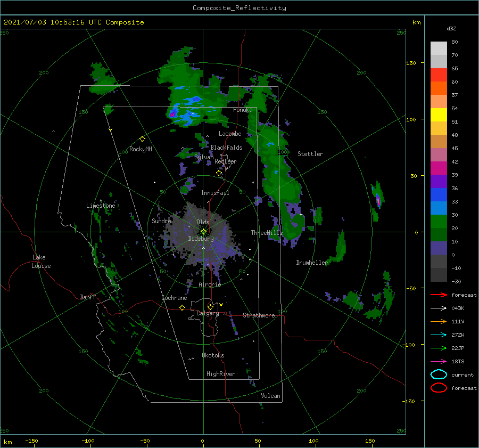Click the HighRiver town label
Image resolution: width=479 pixels, height=448 pixels.
221,374
